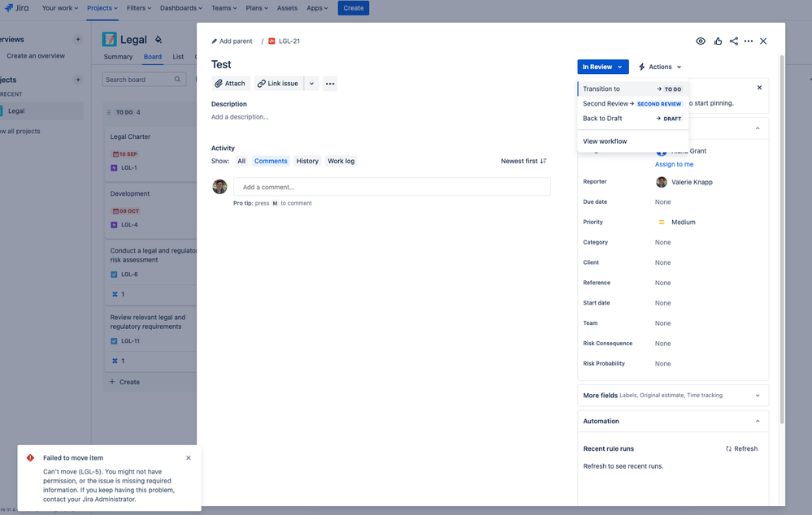Viewport: 812px width, 515px height.
Task: Open Legal Charter card
Action: click(150, 154)
